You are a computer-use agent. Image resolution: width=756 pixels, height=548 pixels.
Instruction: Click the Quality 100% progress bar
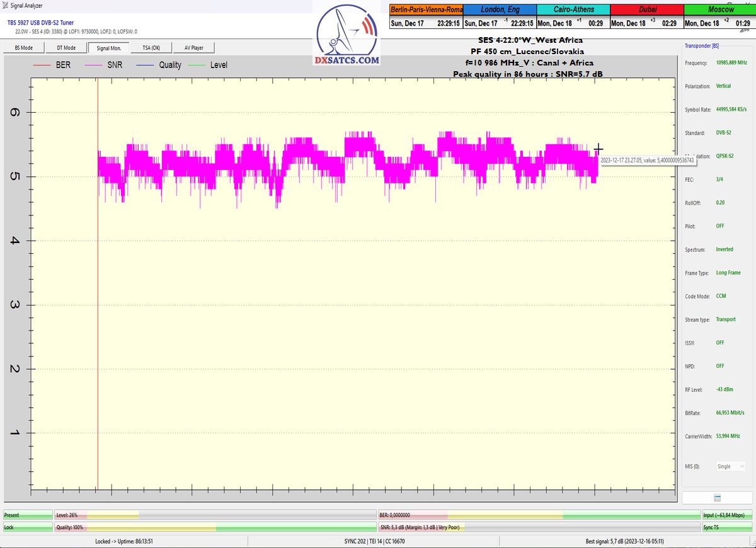click(214, 527)
